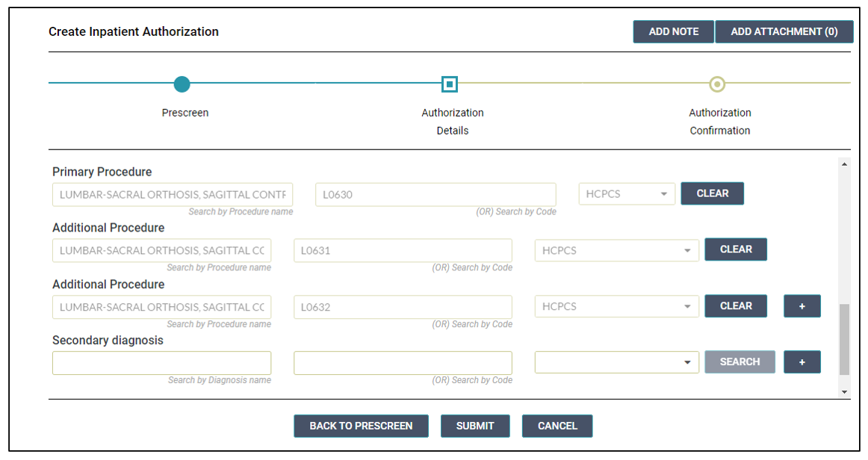
Task: Add another secondary diagnosis with plus icon
Action: pyautogui.click(x=802, y=361)
